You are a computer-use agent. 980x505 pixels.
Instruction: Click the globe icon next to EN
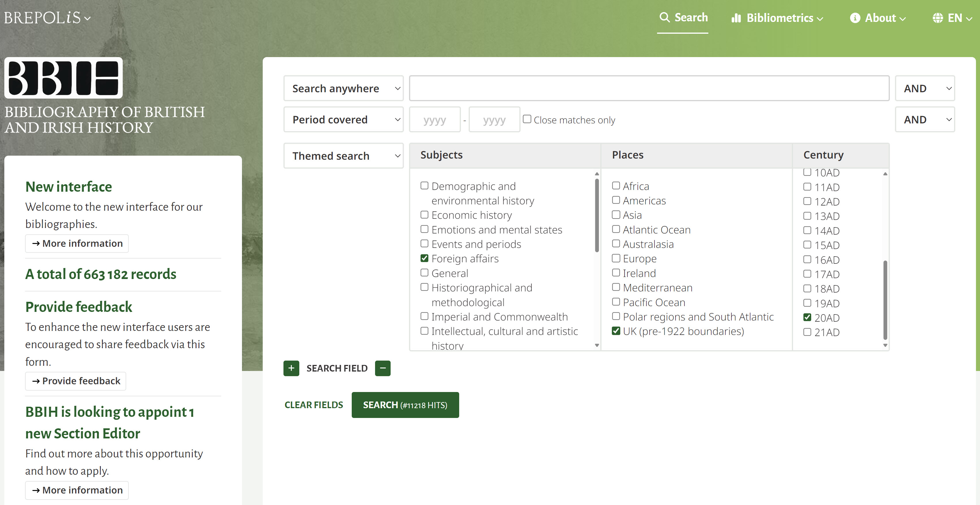click(937, 18)
